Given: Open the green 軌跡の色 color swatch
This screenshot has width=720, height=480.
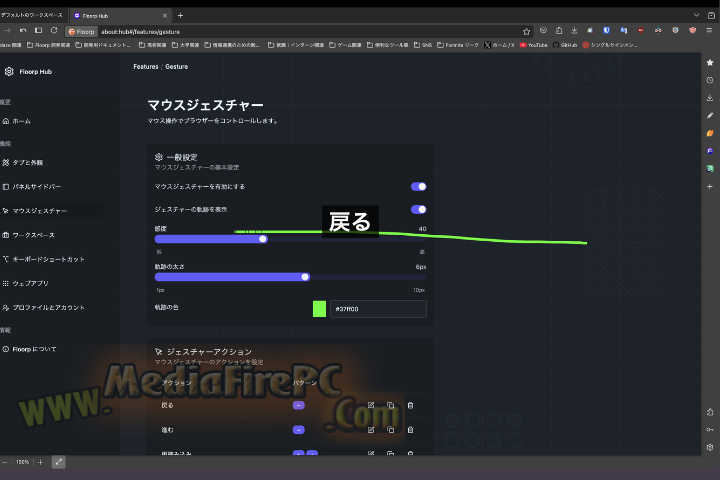Looking at the screenshot, I should tap(319, 309).
